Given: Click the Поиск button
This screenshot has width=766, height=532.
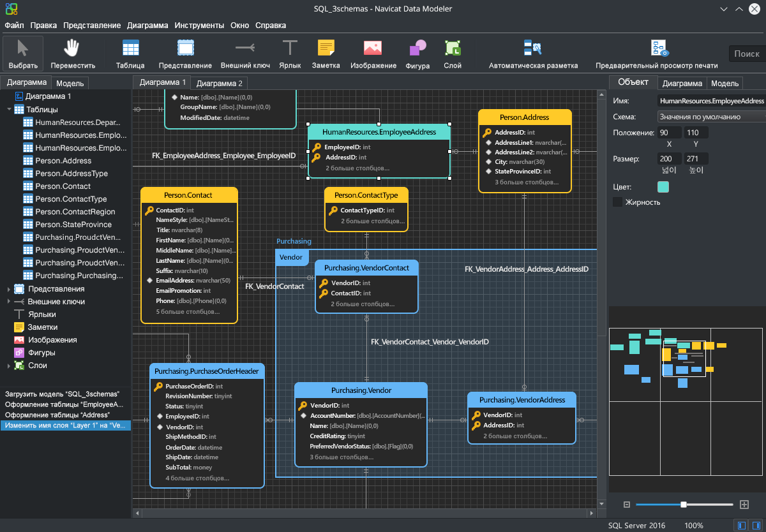Looking at the screenshot, I should coord(746,54).
